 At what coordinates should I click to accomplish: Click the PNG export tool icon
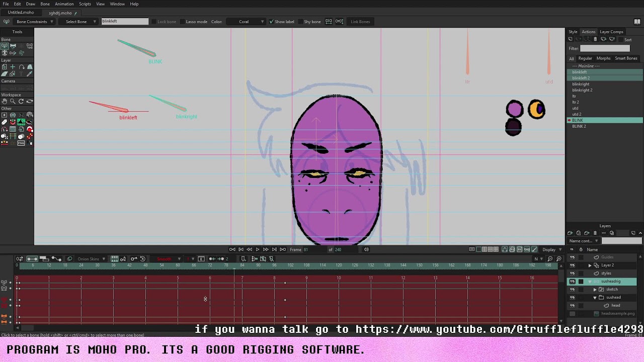click(21, 143)
